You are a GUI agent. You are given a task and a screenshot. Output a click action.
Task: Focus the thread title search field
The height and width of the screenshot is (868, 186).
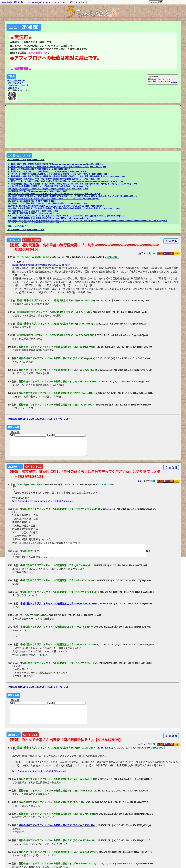pyautogui.click(x=117, y=2)
